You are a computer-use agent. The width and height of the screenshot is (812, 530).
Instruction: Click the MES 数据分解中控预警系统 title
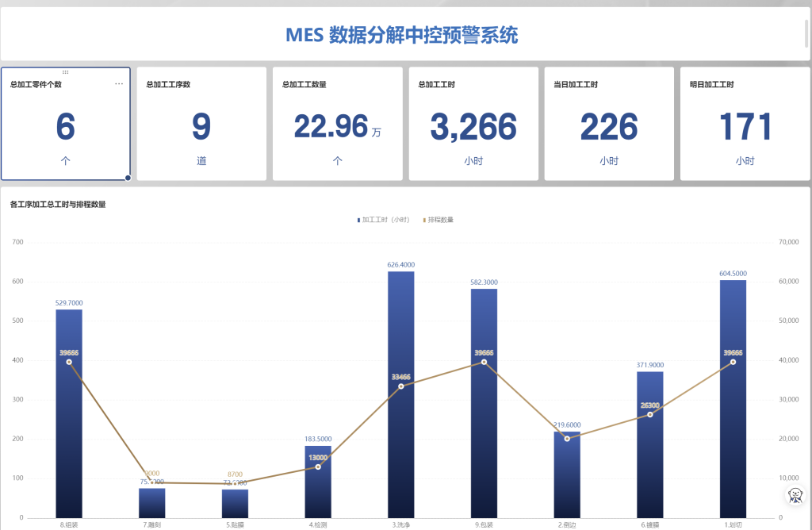click(402, 35)
